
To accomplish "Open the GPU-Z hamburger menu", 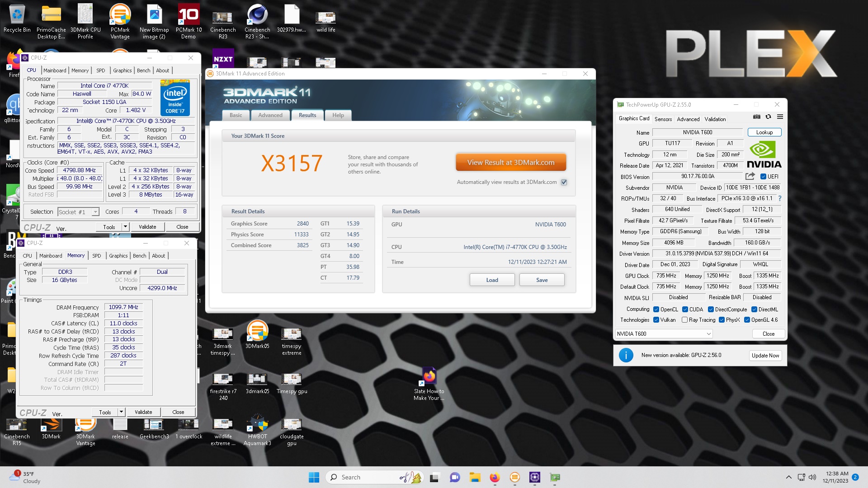I will (x=780, y=117).
